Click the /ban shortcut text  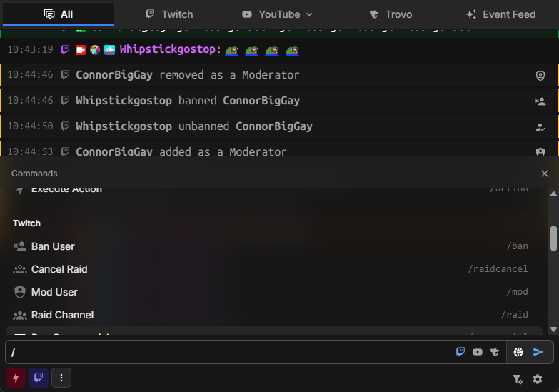click(x=518, y=246)
